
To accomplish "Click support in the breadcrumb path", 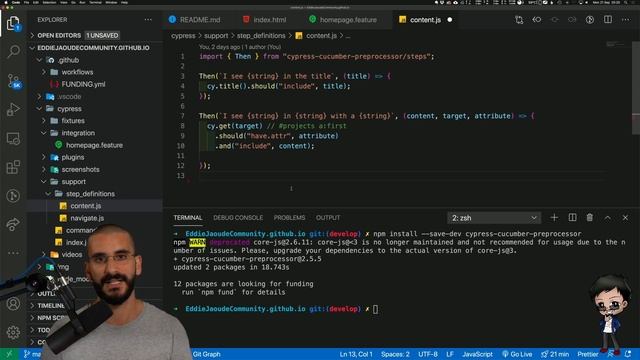I will click(216, 36).
